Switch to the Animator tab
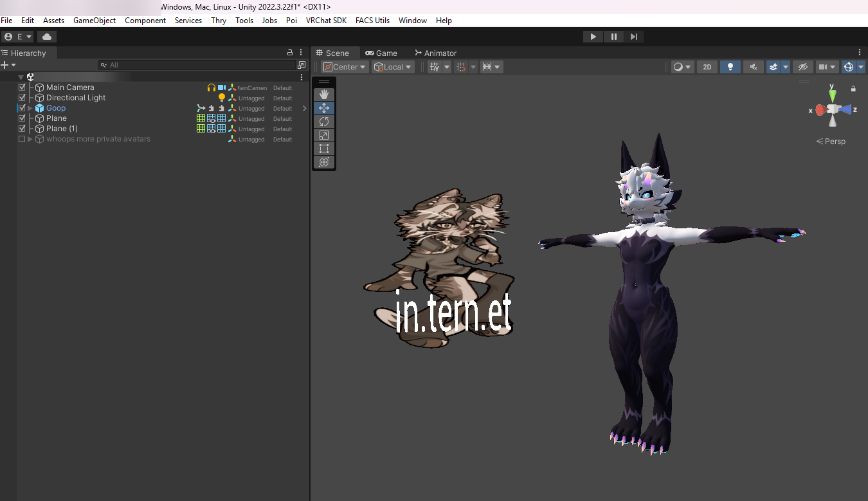The height and width of the screenshot is (501, 868). pos(435,53)
